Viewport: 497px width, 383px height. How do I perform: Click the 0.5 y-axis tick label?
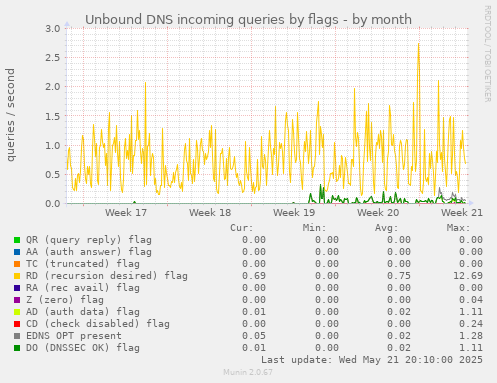53,175
